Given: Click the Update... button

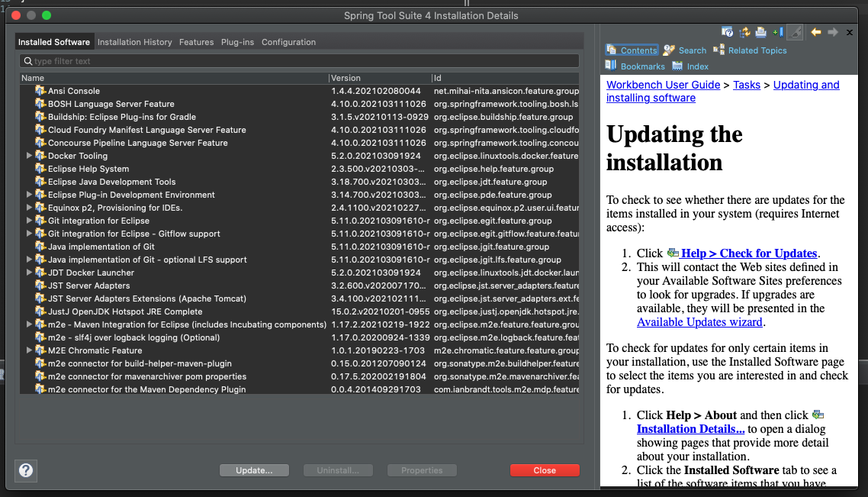Looking at the screenshot, I should coord(254,470).
